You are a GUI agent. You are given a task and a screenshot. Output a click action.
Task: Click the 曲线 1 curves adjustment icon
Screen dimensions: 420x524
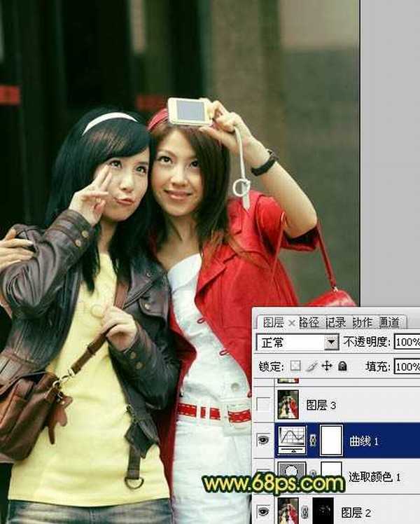(292, 440)
